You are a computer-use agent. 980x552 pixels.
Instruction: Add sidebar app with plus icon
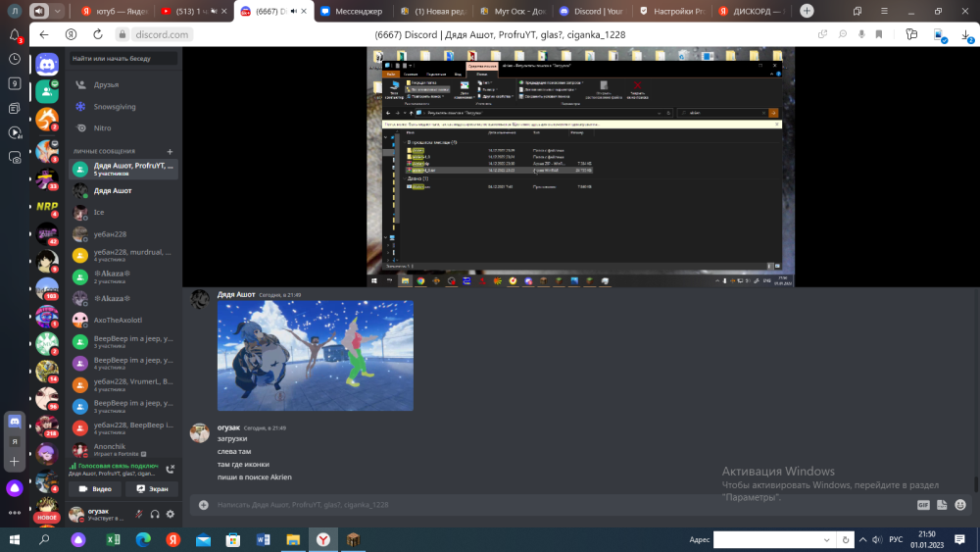(15, 462)
